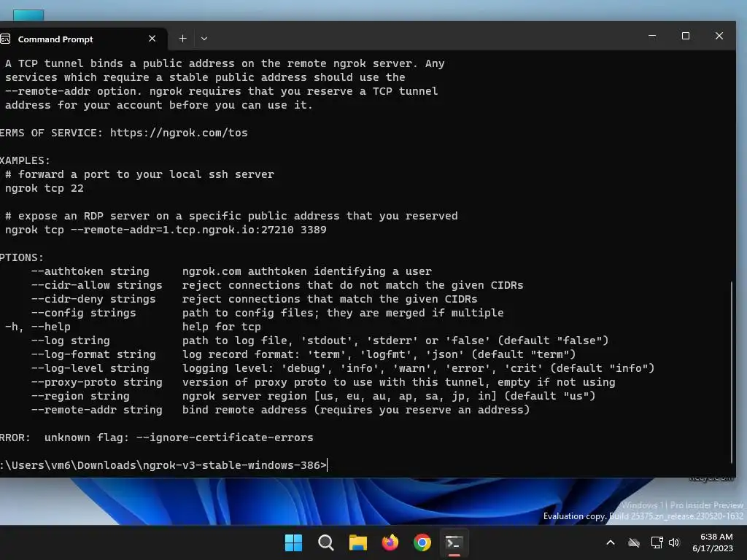Click the terminal vertical scrollbar
The width and height of the screenshot is (747, 560).
pos(732,371)
